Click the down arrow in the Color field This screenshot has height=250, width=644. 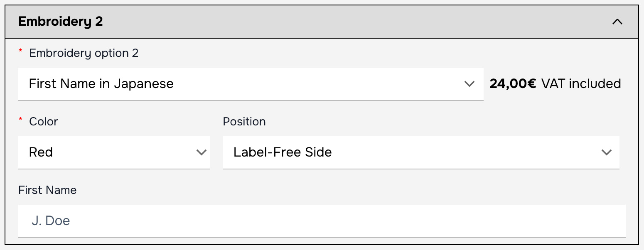tap(202, 152)
